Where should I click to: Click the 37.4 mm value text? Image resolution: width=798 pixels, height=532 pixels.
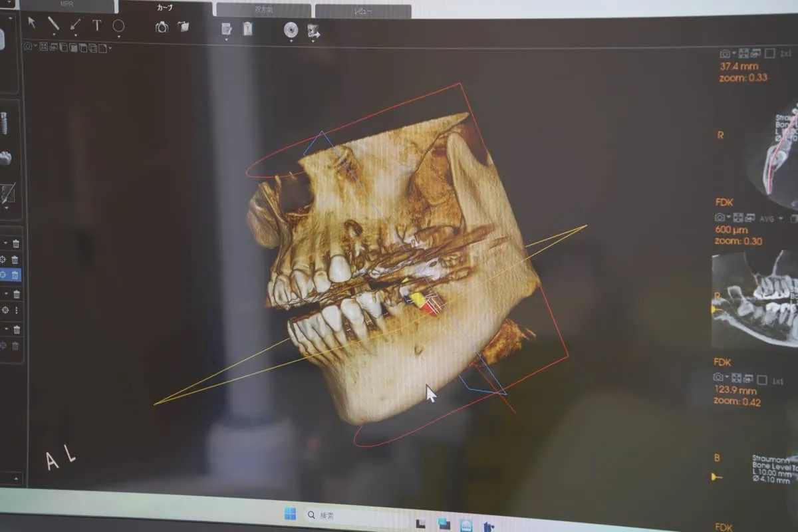coord(739,66)
